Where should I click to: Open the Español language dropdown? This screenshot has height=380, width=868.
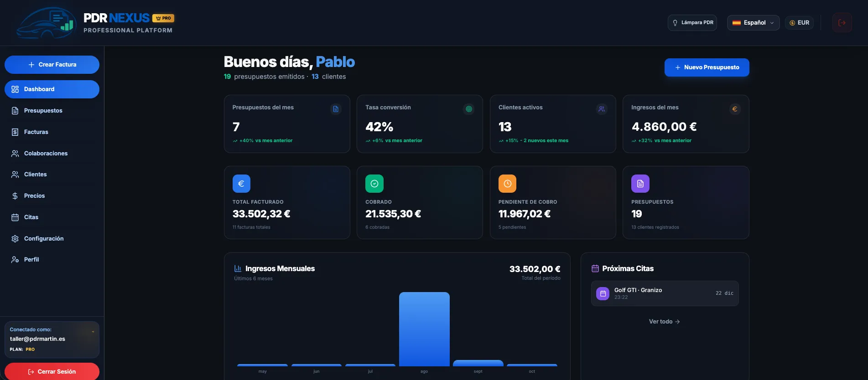pyautogui.click(x=753, y=23)
